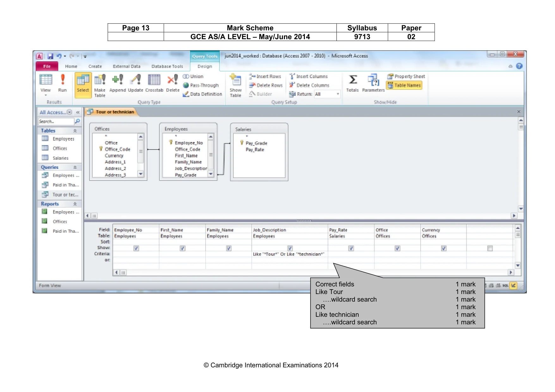Select the Crosstab query type

point(154,83)
